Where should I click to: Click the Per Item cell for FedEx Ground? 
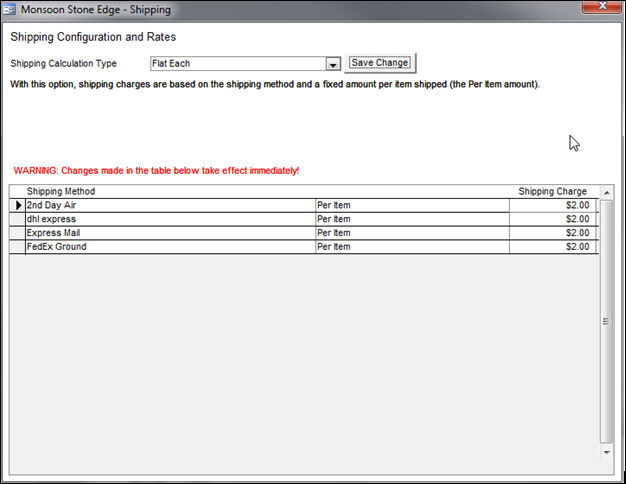click(x=411, y=247)
